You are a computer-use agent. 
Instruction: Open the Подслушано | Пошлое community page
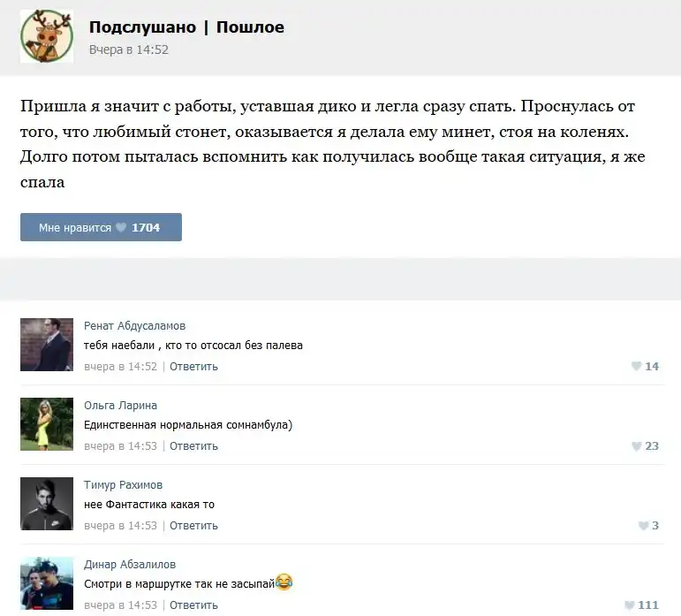pos(186,27)
